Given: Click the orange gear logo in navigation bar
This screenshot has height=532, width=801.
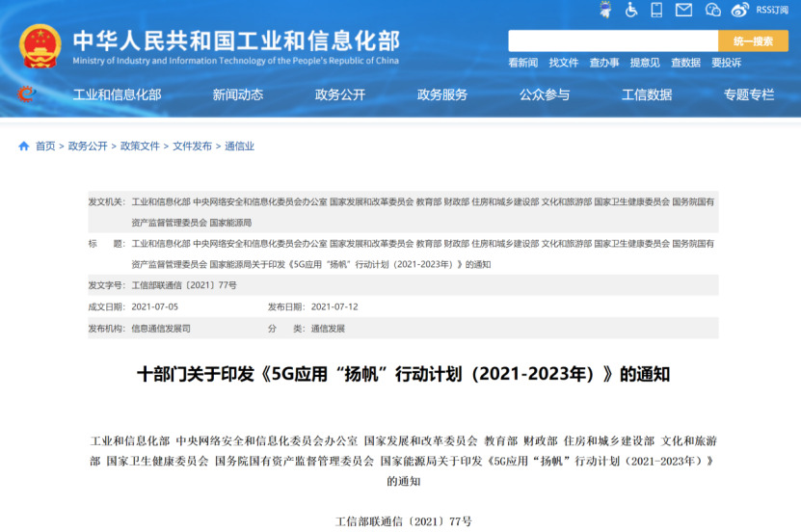Looking at the screenshot, I should click(x=26, y=93).
